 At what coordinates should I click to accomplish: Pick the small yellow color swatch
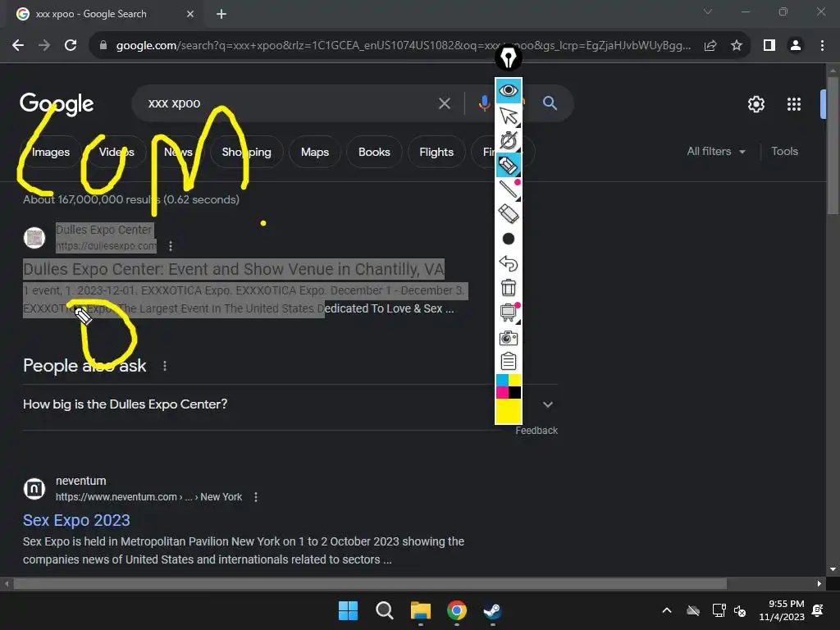(514, 381)
